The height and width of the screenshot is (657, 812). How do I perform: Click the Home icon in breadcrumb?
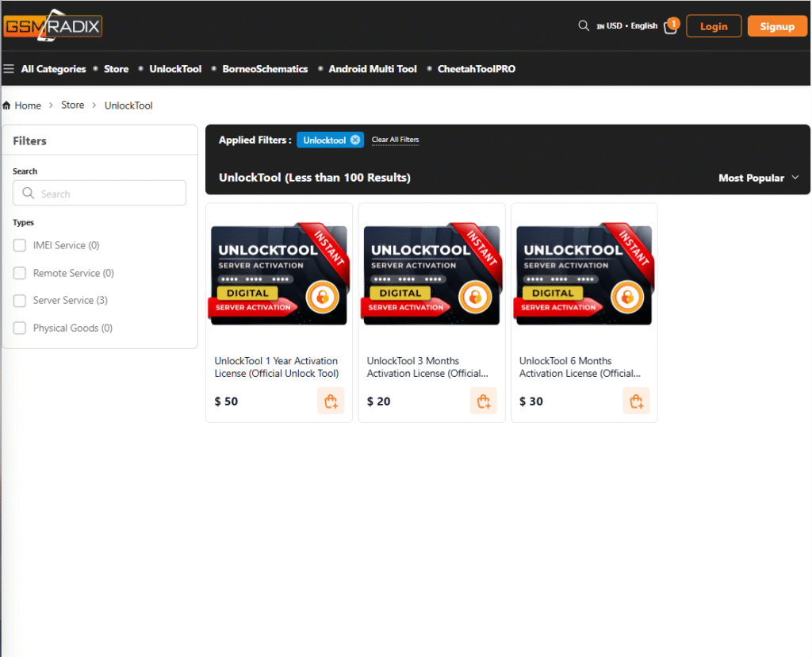coord(7,106)
